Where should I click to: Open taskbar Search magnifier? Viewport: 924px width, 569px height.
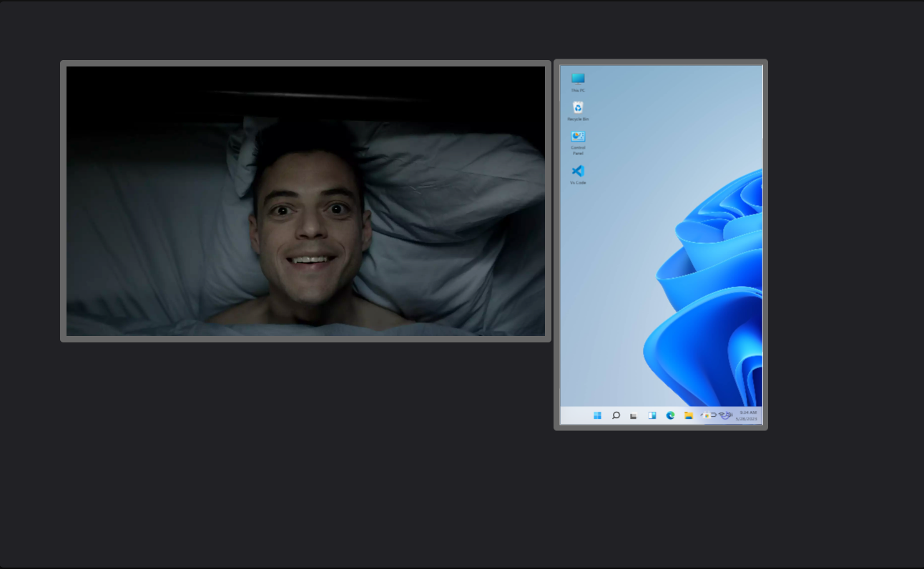616,415
